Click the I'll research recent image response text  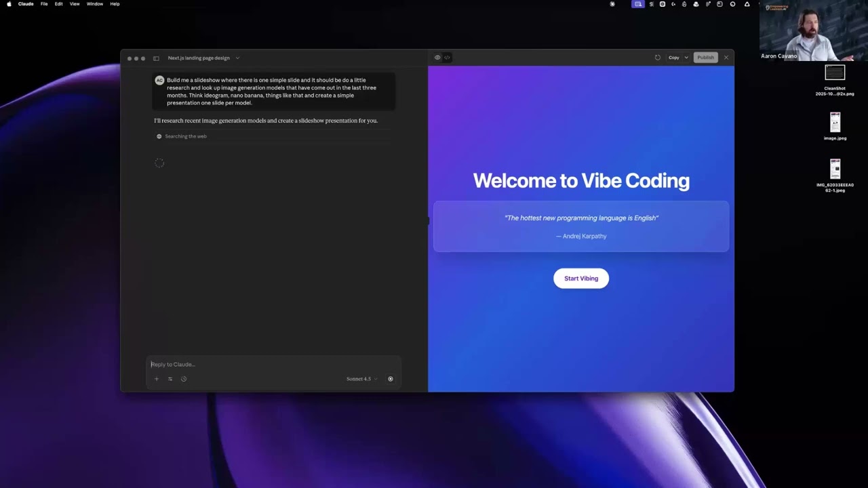[266, 121]
